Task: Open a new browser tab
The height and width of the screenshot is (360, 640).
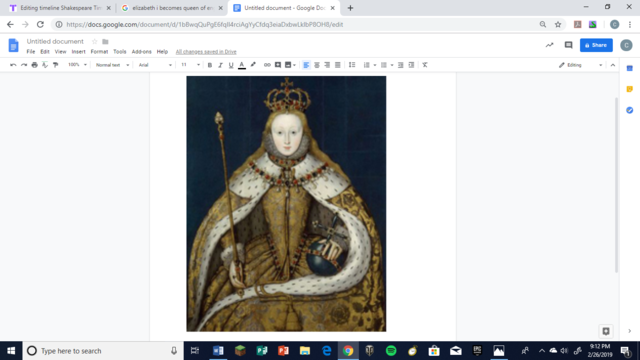Action: point(350,8)
